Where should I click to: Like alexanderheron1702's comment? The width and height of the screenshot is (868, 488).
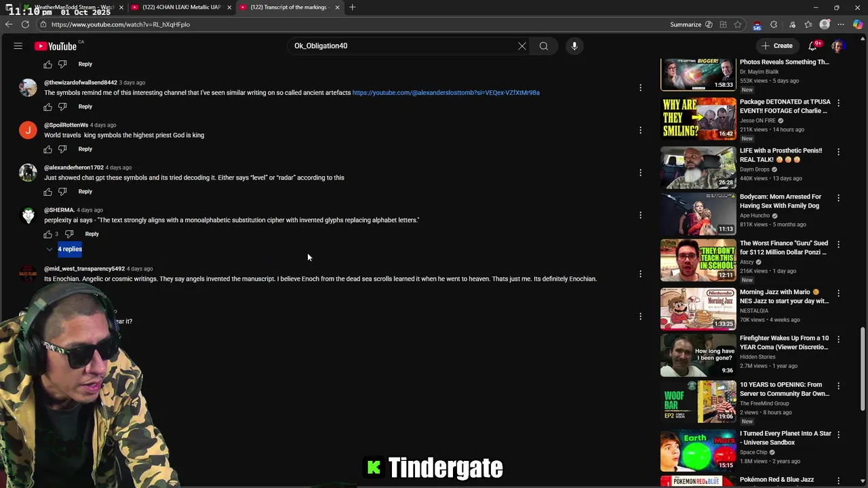tap(47, 192)
